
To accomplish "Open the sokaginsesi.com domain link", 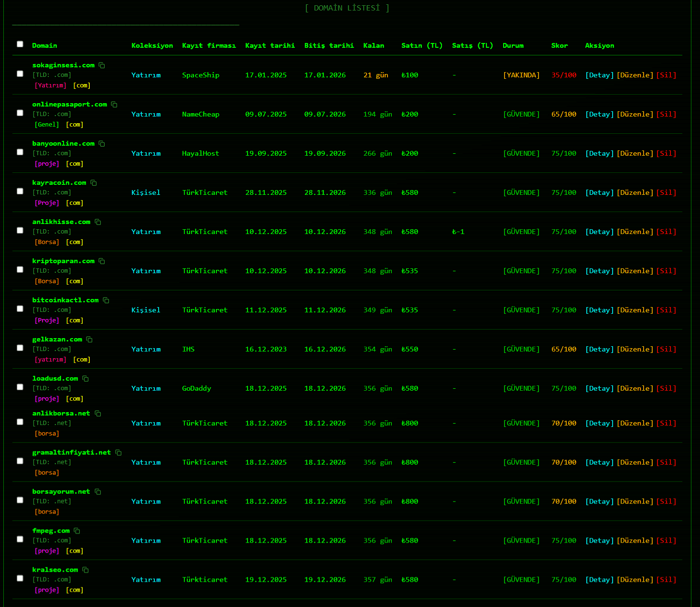I will (x=63, y=65).
